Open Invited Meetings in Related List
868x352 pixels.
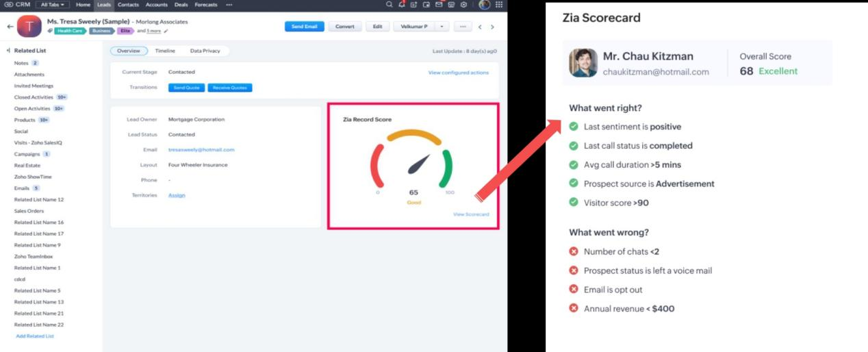point(34,86)
